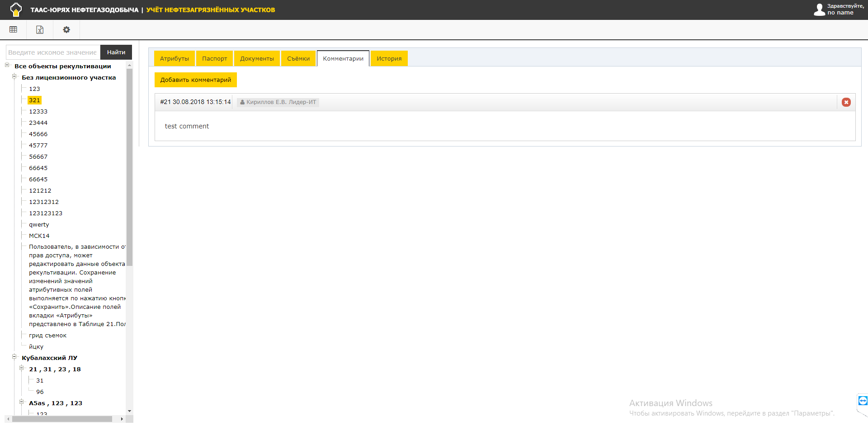Click the Excel export toolbar icon
Image resolution: width=868 pixels, height=440 pixels.
point(40,30)
